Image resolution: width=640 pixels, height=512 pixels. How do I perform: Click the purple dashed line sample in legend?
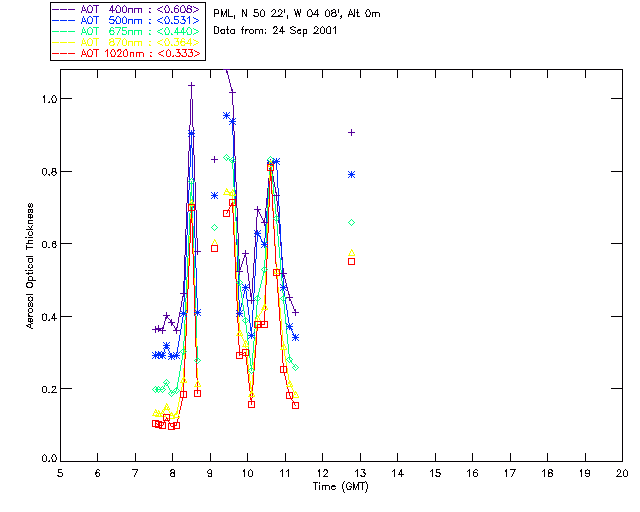[64, 9]
